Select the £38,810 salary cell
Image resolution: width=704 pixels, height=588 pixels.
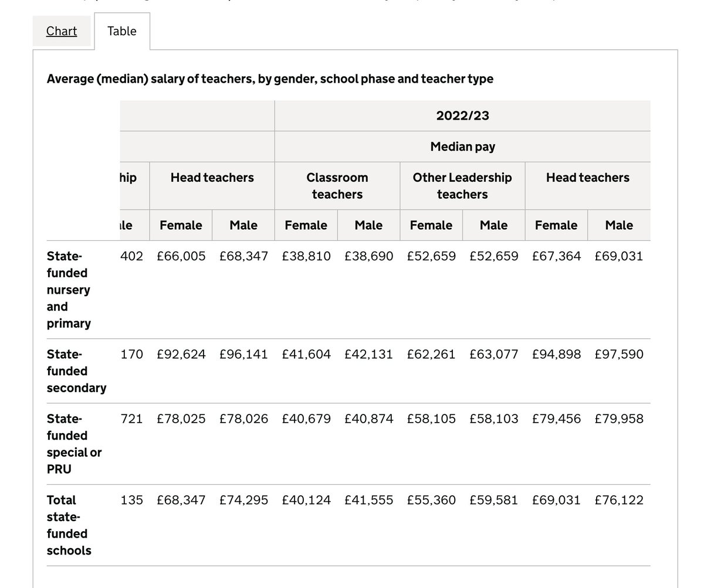tap(306, 256)
